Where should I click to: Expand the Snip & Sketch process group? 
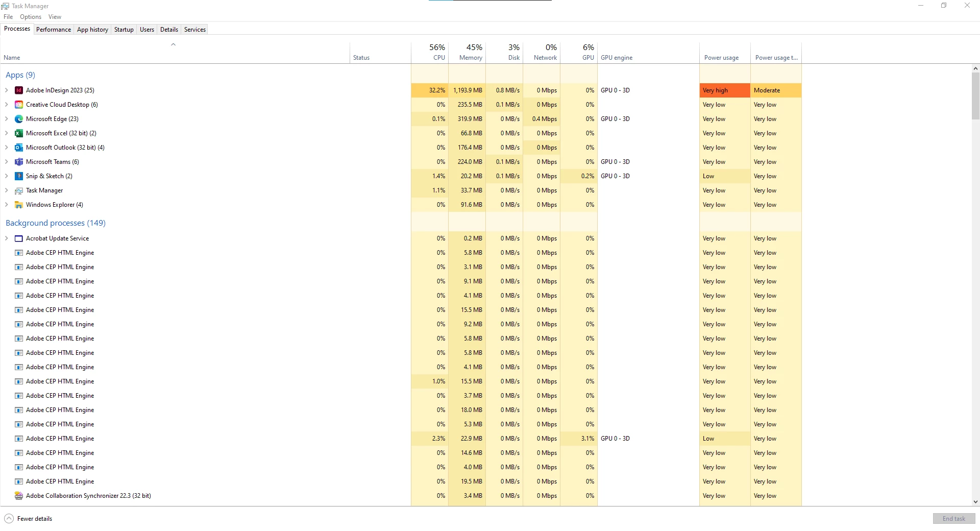[x=7, y=176]
